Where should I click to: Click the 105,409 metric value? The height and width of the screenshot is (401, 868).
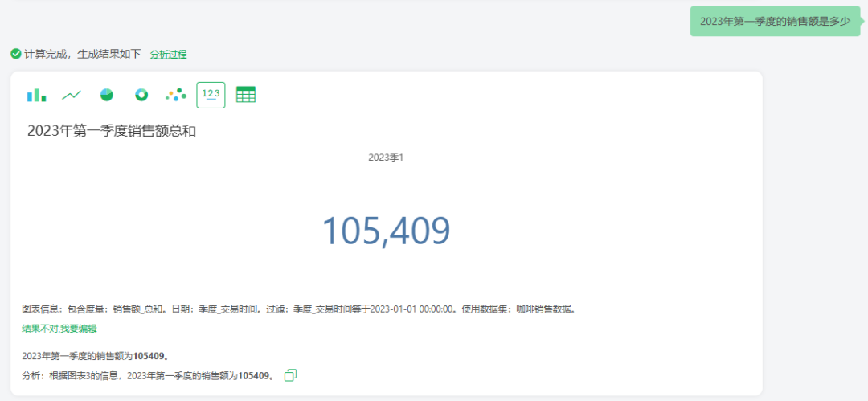point(387,231)
